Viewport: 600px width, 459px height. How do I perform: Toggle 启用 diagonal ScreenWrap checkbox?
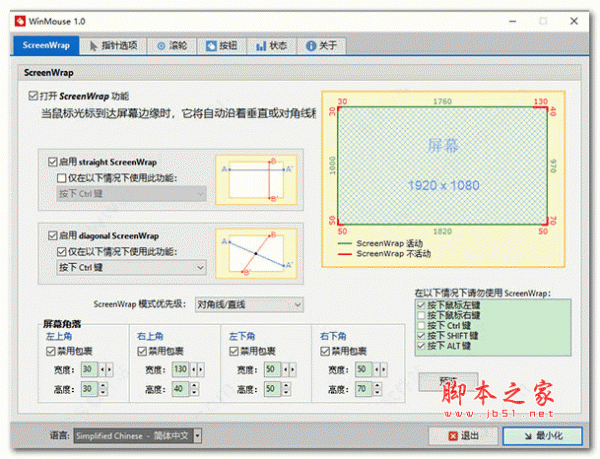tap(53, 236)
